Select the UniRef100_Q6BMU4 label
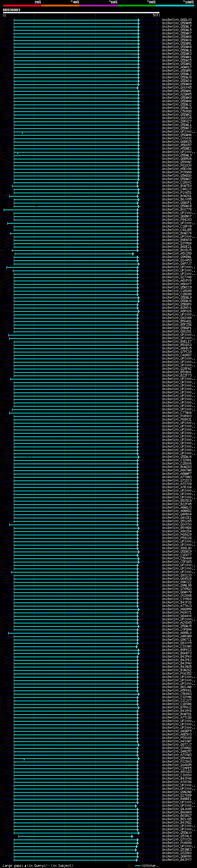The image size is (197, 868). point(176,159)
